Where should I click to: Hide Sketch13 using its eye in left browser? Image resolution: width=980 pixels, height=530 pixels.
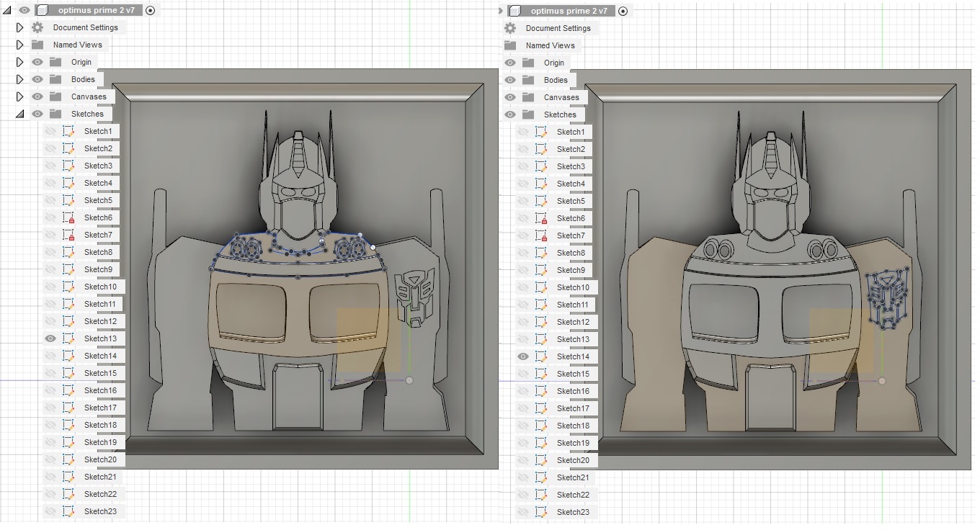[50, 338]
